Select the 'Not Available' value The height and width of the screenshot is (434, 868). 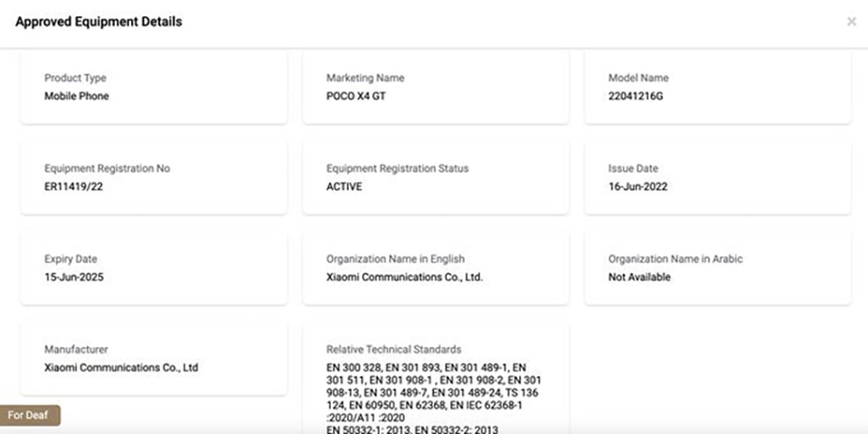pos(639,277)
